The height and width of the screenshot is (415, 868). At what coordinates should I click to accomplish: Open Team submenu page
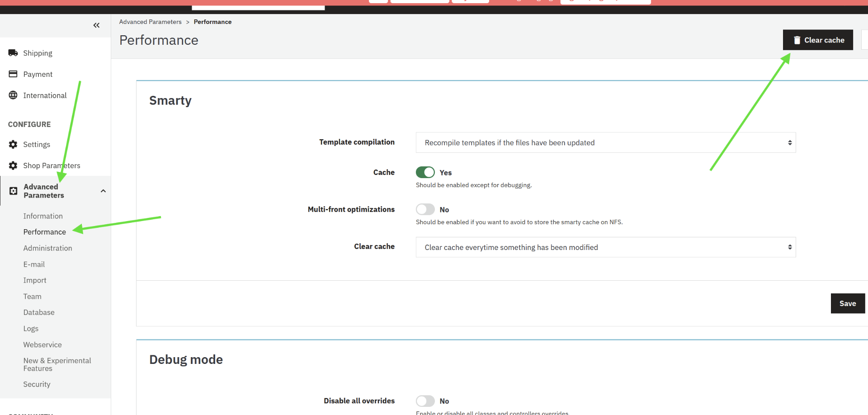[x=32, y=297]
